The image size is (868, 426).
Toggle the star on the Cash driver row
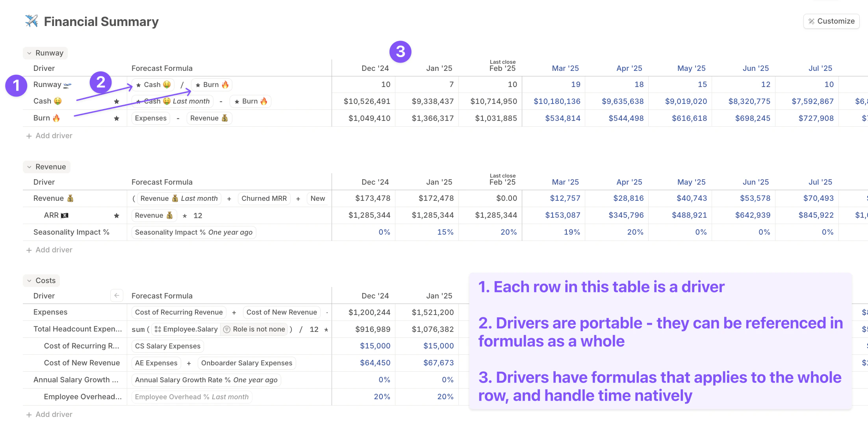click(117, 101)
